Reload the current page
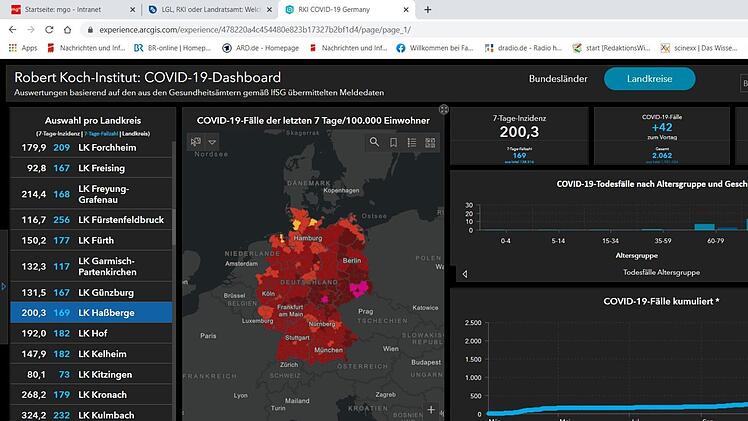The height and width of the screenshot is (421, 748). coord(49,30)
